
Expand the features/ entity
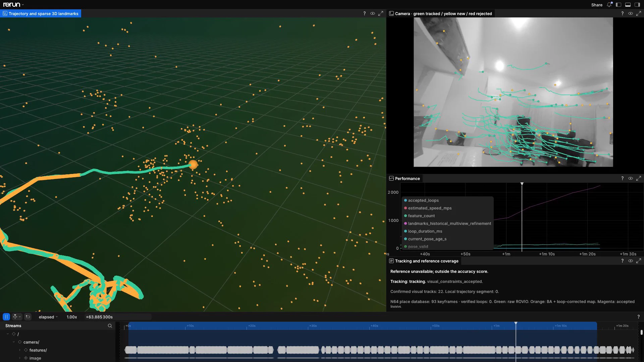pos(20,350)
